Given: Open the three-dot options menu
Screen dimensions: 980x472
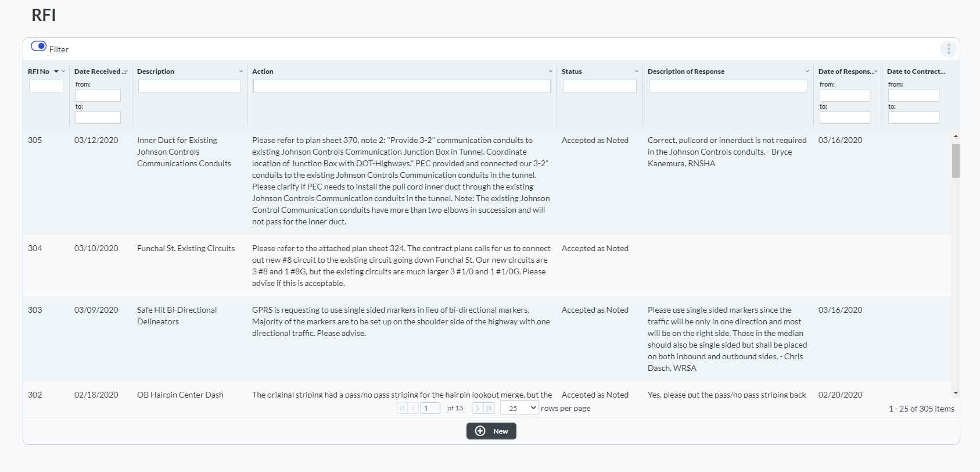Looking at the screenshot, I should coord(948,49).
